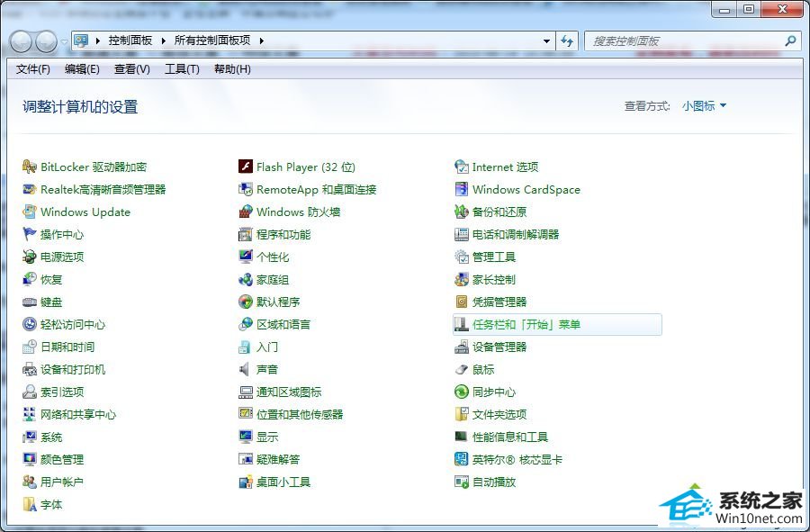Open the 显示 link
Image resolution: width=810 pixels, height=532 pixels.
tap(267, 437)
